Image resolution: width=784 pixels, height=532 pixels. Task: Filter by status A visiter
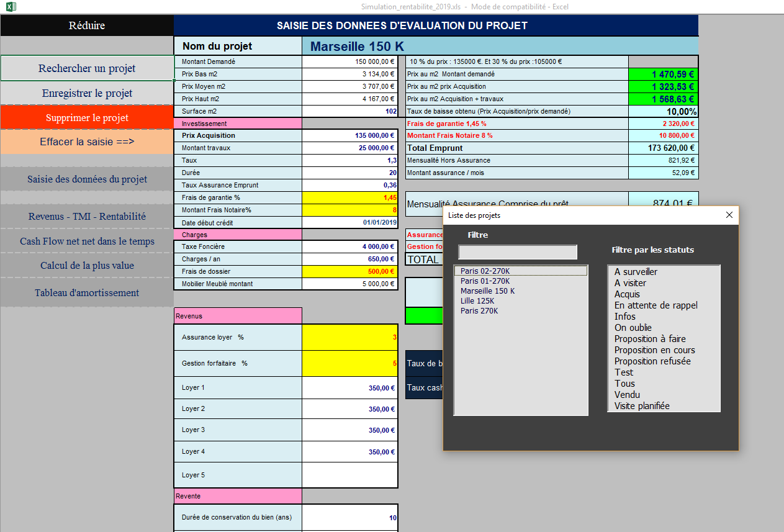point(630,283)
